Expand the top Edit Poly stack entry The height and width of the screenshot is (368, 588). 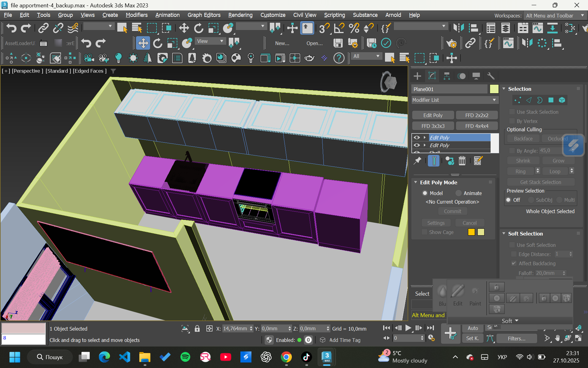424,137
